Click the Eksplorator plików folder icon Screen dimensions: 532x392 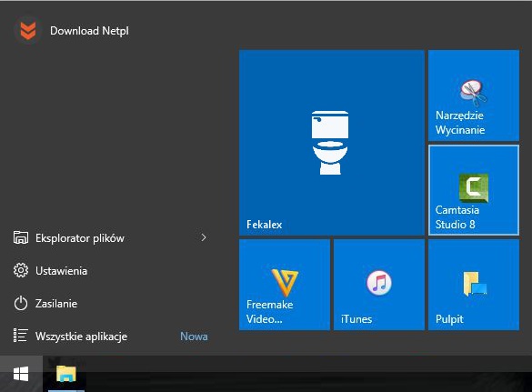point(21,237)
